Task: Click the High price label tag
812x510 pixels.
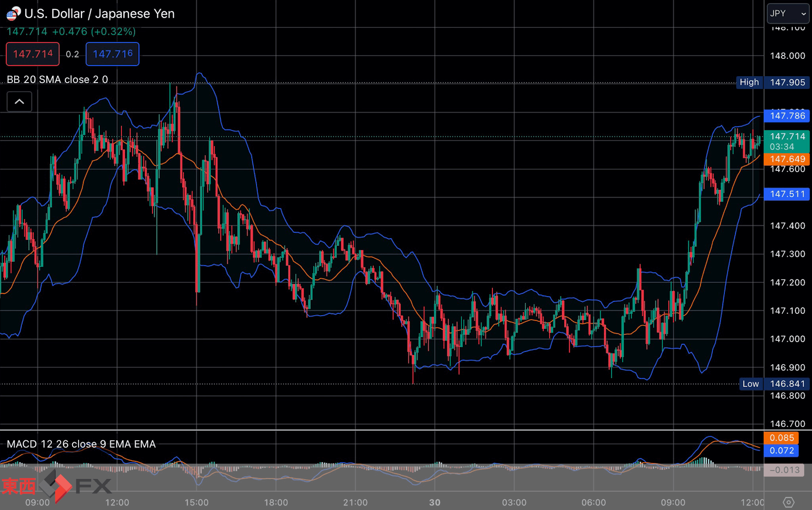Action: 749,83
